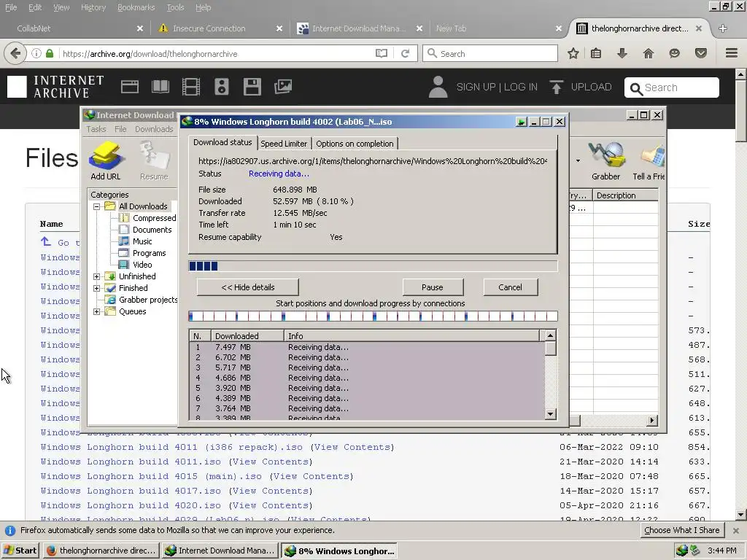Screen dimensions: 747x560
Task: Open dropdown arrow left of Grabber
Action: point(578,161)
